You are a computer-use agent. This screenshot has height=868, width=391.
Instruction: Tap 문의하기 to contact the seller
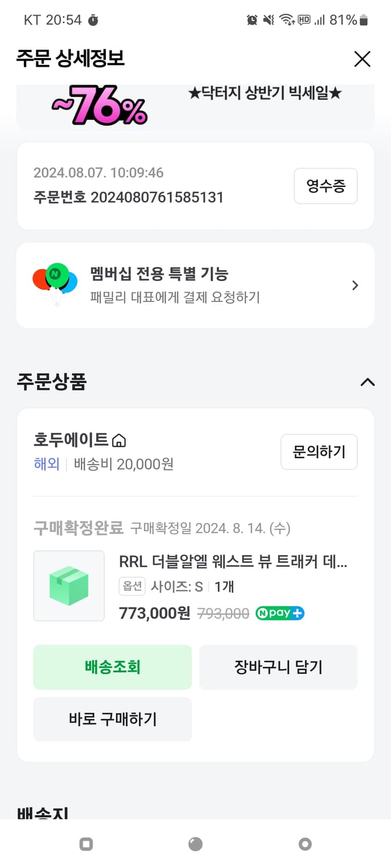(x=319, y=452)
